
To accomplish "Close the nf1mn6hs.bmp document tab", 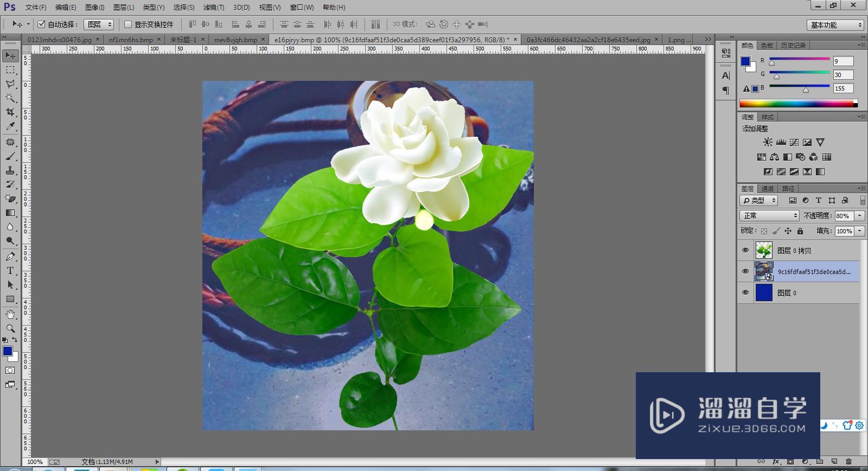I will (x=159, y=40).
